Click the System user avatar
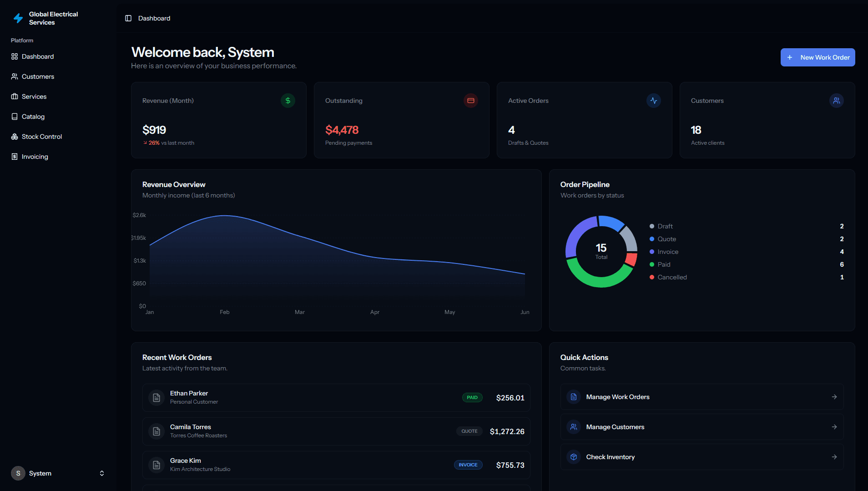This screenshot has width=868, height=491. click(x=18, y=473)
